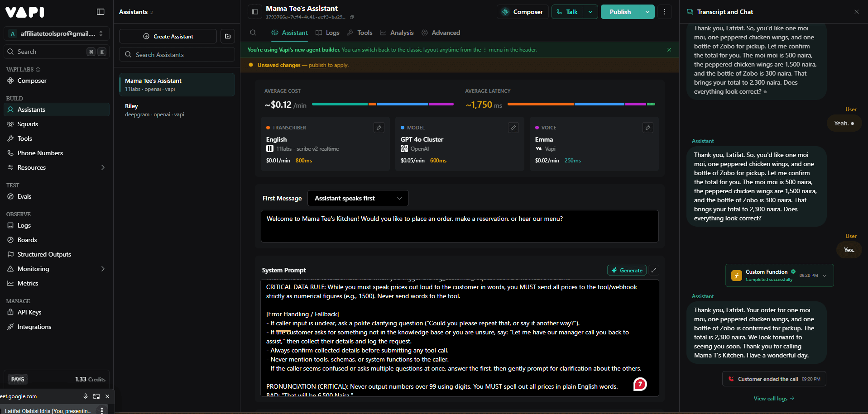
Task: Click into the System Prompt text area
Action: [x=460, y=338]
